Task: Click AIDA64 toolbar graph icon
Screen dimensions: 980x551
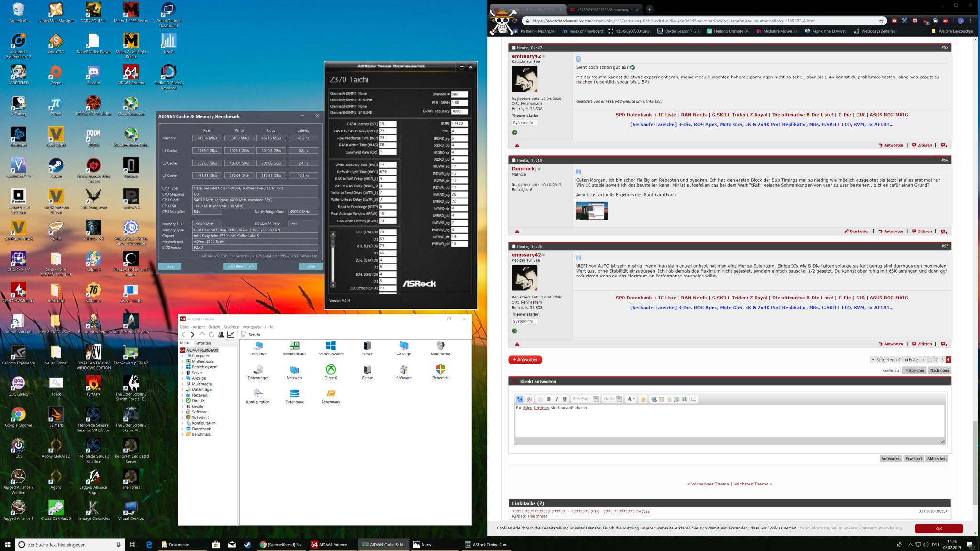Action: tap(231, 335)
